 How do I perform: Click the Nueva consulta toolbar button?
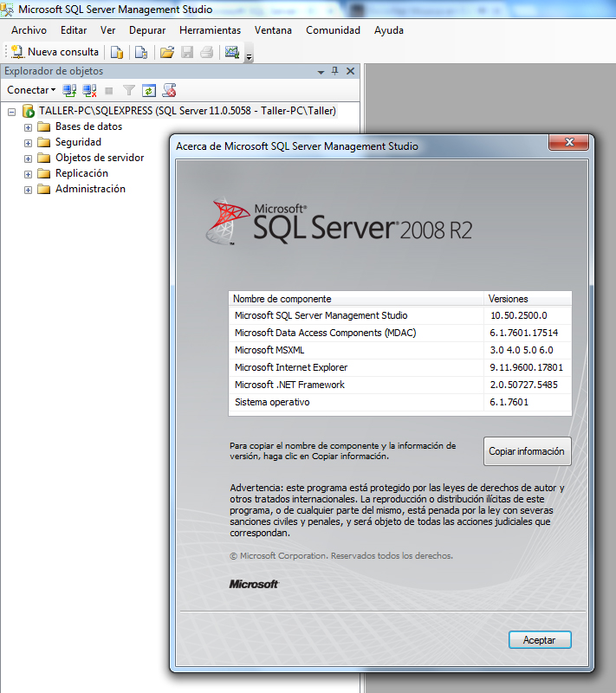click(x=55, y=52)
